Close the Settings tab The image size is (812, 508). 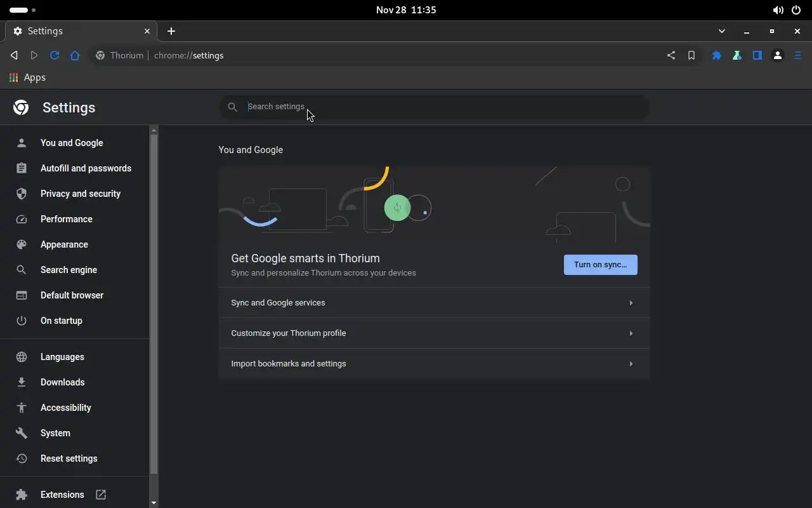pos(147,30)
